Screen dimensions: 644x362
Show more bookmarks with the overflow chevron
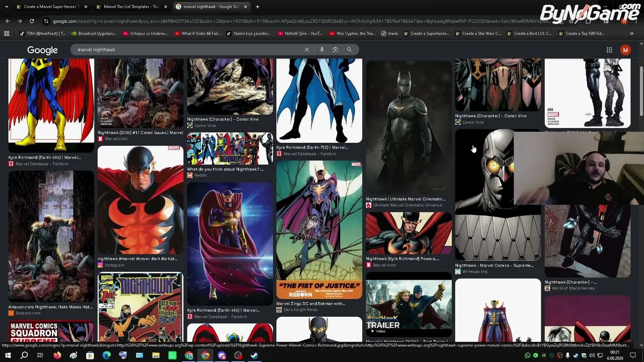click(631, 34)
